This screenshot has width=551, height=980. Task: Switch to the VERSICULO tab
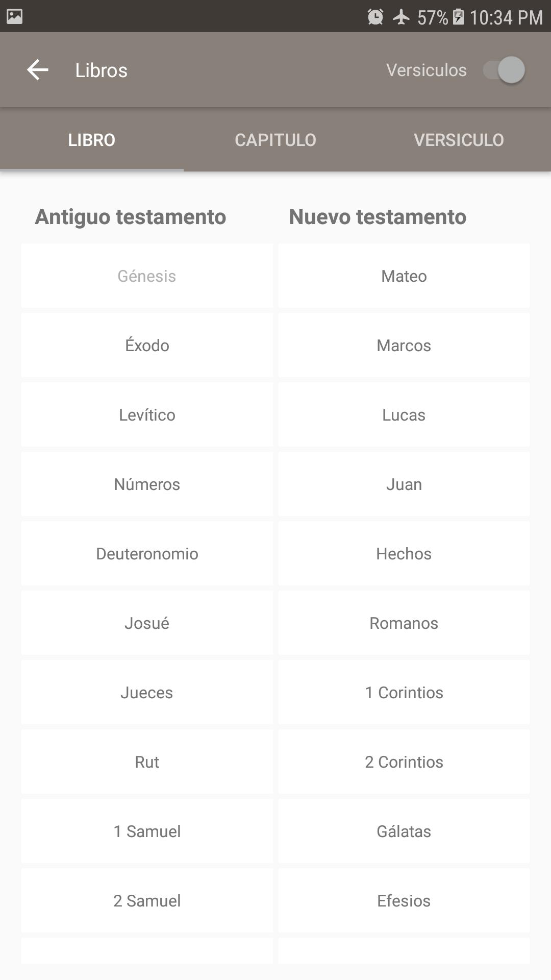click(459, 140)
